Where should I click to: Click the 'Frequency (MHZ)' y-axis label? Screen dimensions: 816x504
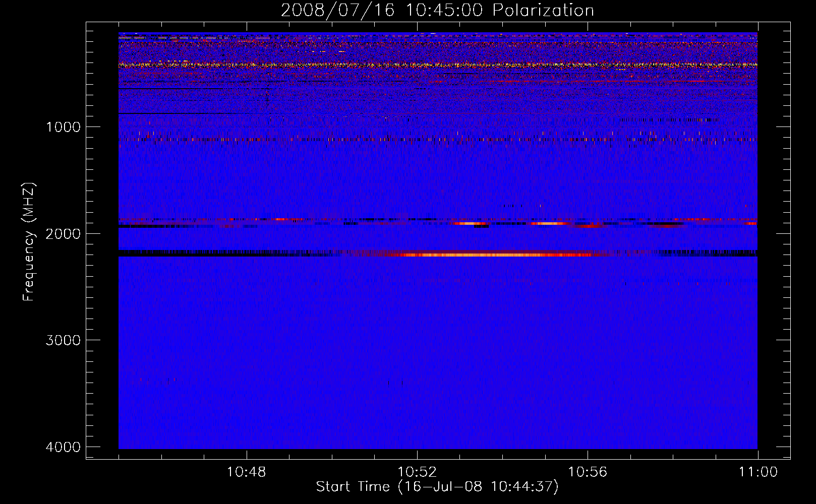pos(29,242)
